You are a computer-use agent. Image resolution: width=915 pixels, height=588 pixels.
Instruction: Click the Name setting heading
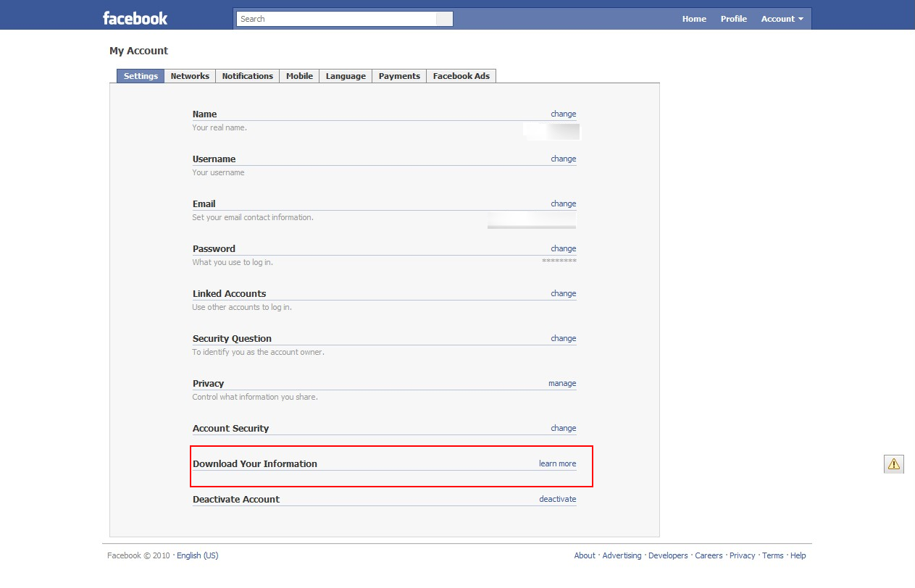[204, 114]
